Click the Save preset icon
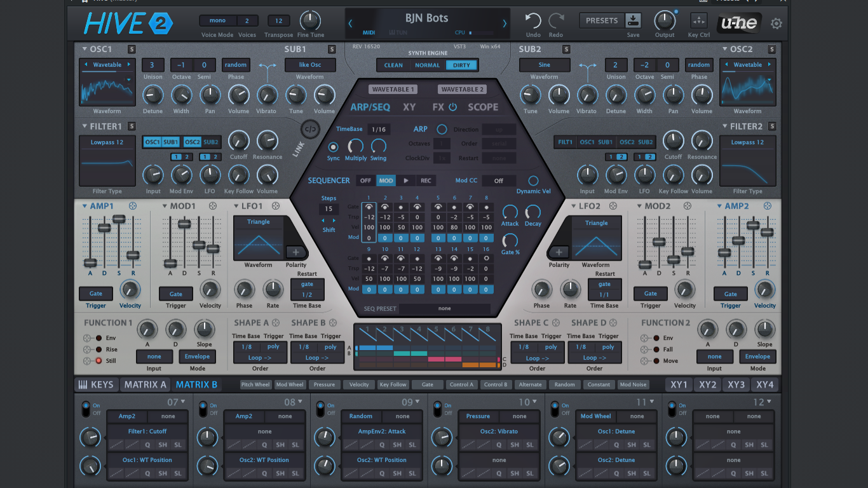The height and width of the screenshot is (488, 868). click(x=633, y=20)
